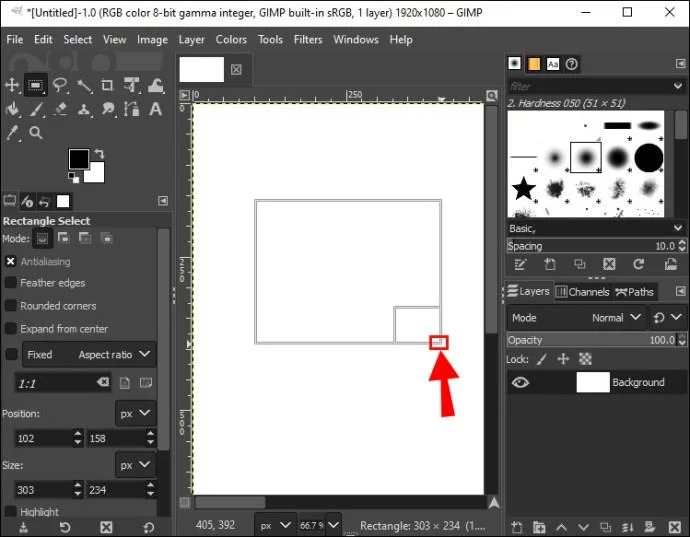Open the Position px unit dropdown

point(135,413)
